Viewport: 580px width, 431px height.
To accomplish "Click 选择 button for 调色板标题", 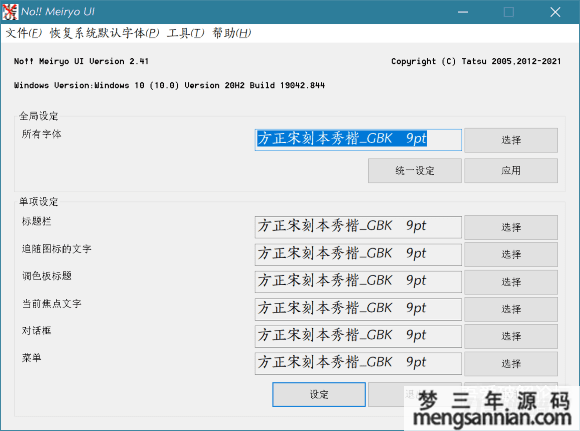I will (x=511, y=282).
